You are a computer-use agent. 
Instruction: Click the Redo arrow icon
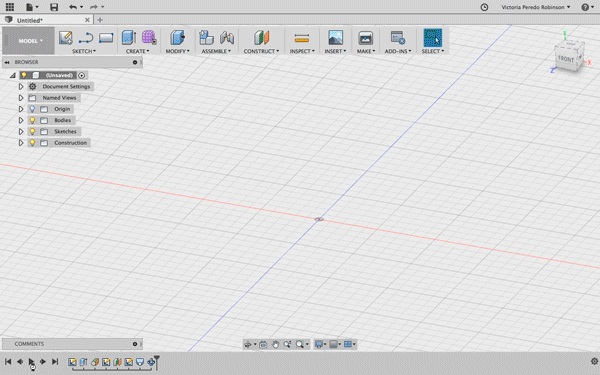click(94, 7)
